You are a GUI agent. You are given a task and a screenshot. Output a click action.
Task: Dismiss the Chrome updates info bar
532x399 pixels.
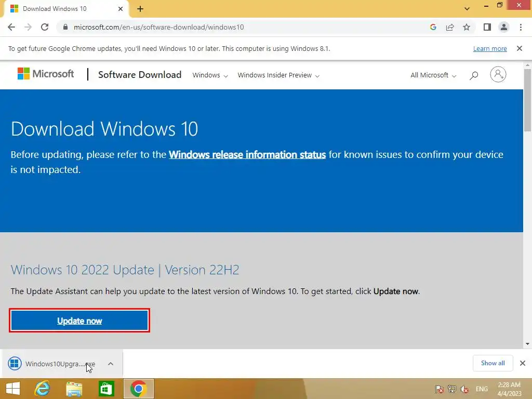[520, 48]
